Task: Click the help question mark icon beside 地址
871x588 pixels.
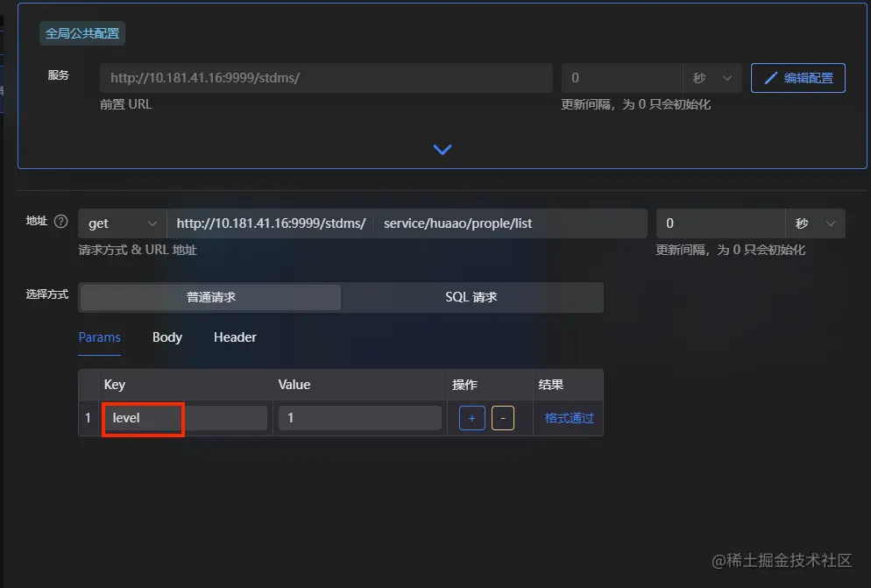Action: tap(61, 221)
